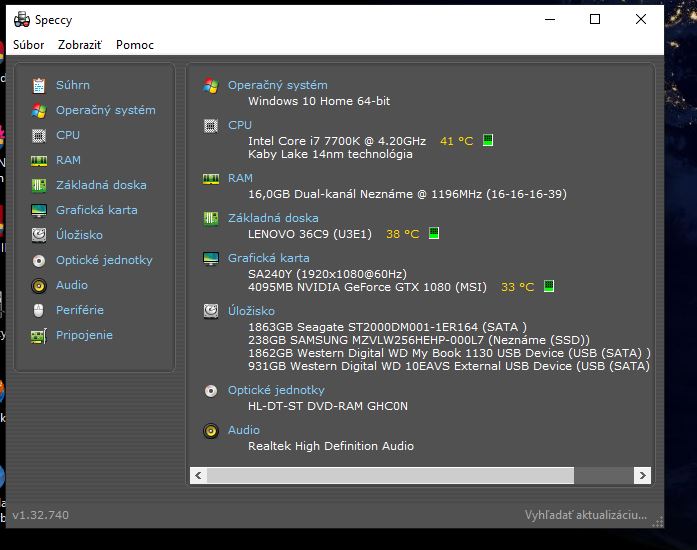Screen dimensions: 697x550
Task: Open Audio heading link in summary
Action: tap(244, 430)
